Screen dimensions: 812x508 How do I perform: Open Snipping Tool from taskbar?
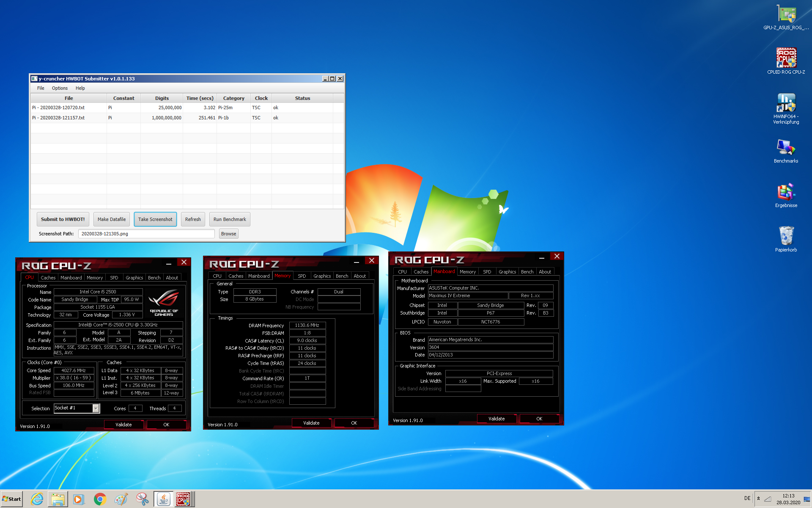(x=142, y=499)
